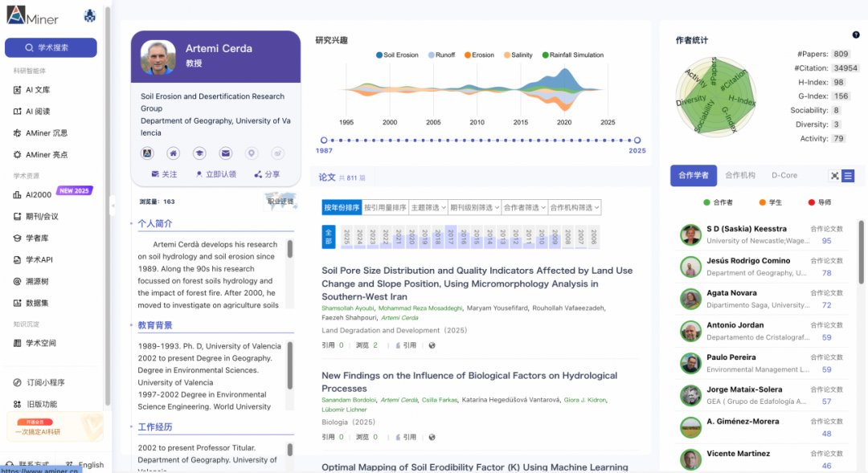Open AI 阅读 in sidebar
The width and height of the screenshot is (868, 473).
click(38, 111)
